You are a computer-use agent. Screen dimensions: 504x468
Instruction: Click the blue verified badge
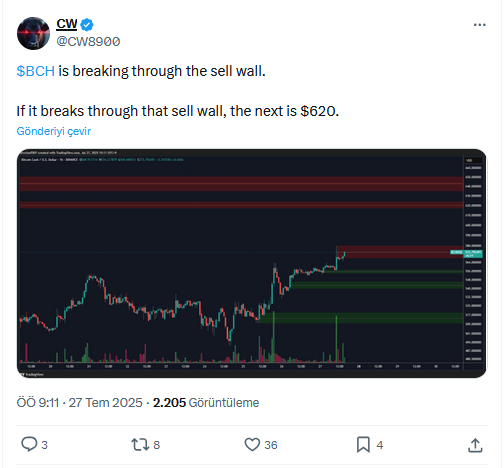click(87, 24)
